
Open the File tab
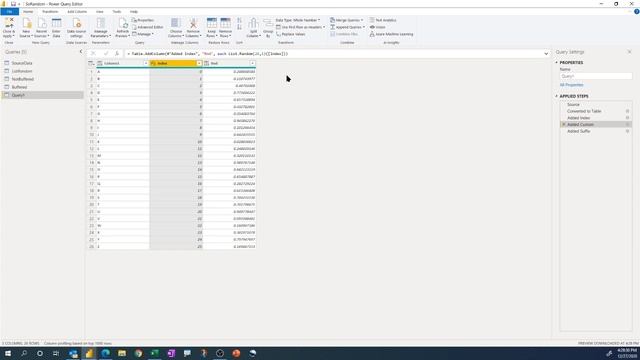click(x=9, y=11)
